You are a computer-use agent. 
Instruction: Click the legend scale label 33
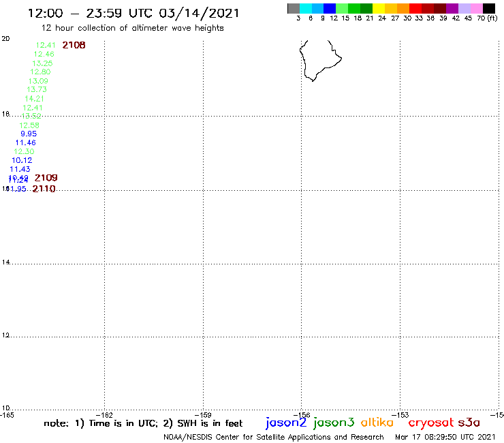[419, 18]
